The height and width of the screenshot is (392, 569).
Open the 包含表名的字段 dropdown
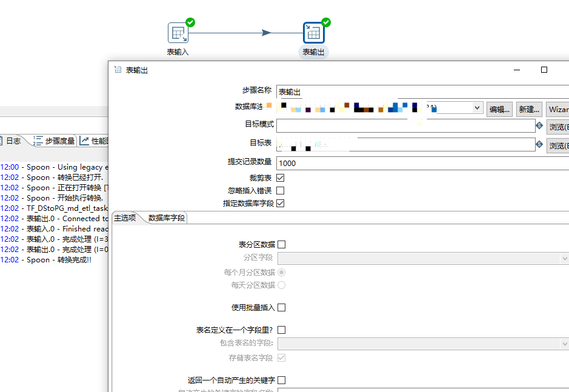564,344
